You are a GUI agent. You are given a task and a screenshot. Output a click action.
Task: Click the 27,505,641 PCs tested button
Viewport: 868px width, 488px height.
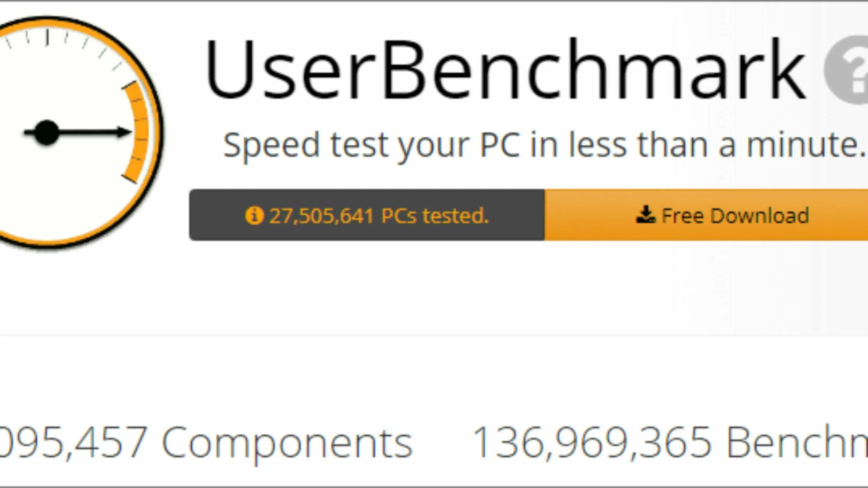tap(366, 215)
